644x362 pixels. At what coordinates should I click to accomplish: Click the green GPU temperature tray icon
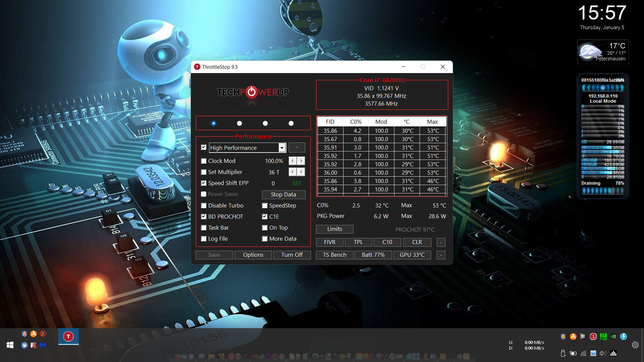tap(603, 337)
